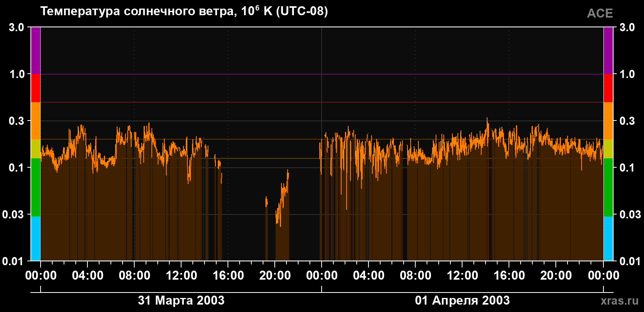
Task: Click the 0.01 value on the right axis
Action: [630, 261]
